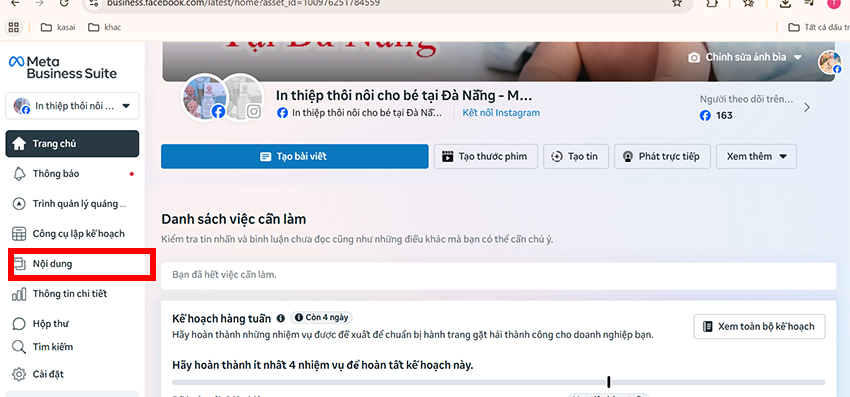This screenshot has width=850, height=397.
Task: Open Hộp thư inbox
Action: (x=72, y=324)
